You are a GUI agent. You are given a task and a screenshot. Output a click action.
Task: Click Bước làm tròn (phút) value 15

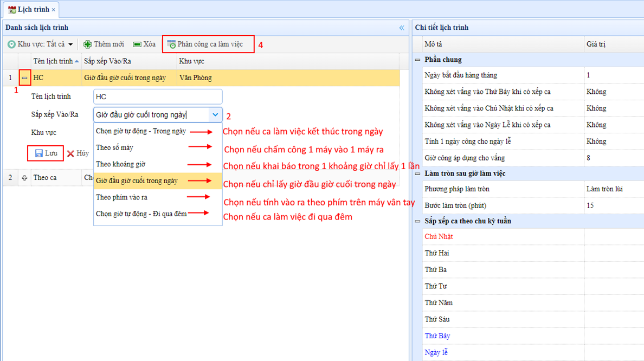click(x=614, y=205)
